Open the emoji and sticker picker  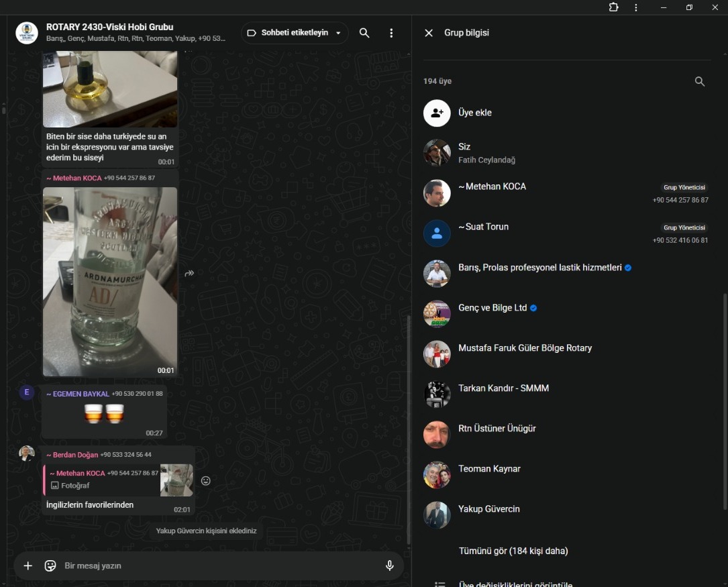[x=50, y=566]
